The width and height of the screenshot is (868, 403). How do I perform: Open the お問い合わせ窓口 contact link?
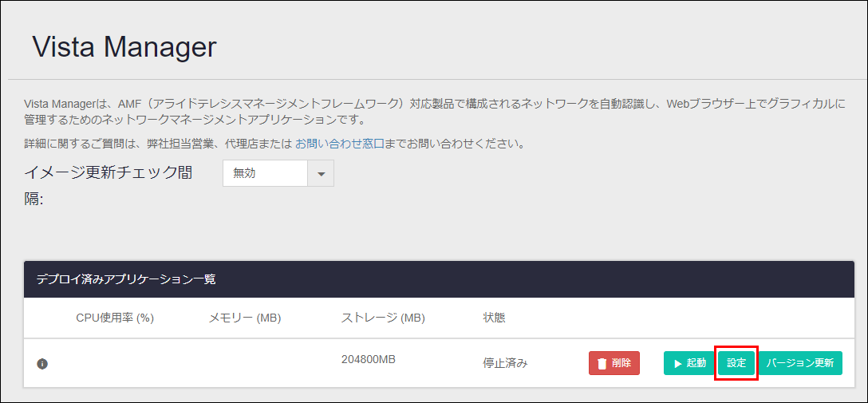click(339, 144)
